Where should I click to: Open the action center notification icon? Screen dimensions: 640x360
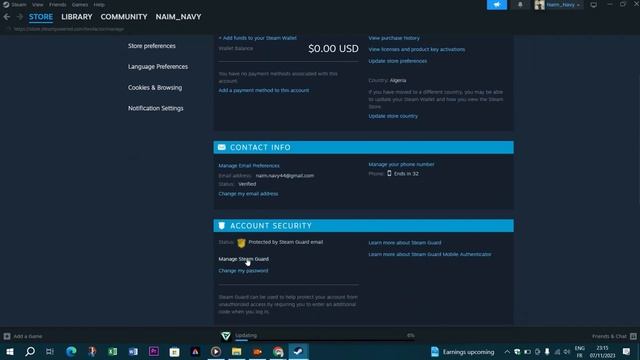[x=627, y=351]
